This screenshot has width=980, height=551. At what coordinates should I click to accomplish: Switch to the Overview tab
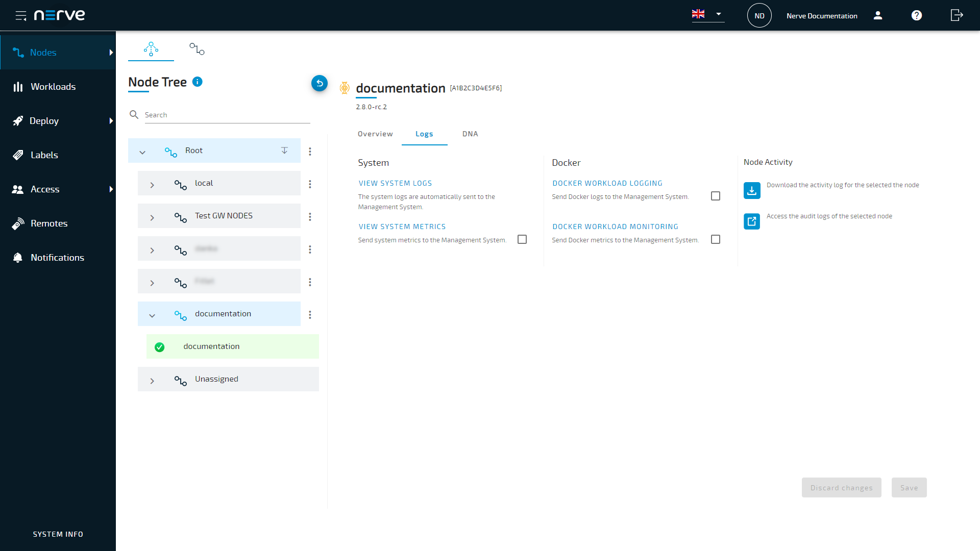pyautogui.click(x=375, y=133)
